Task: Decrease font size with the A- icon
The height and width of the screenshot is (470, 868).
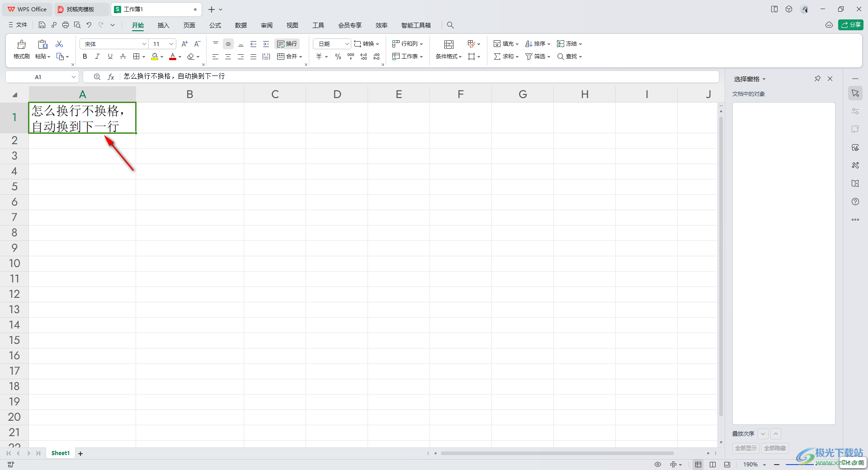Action: click(197, 44)
